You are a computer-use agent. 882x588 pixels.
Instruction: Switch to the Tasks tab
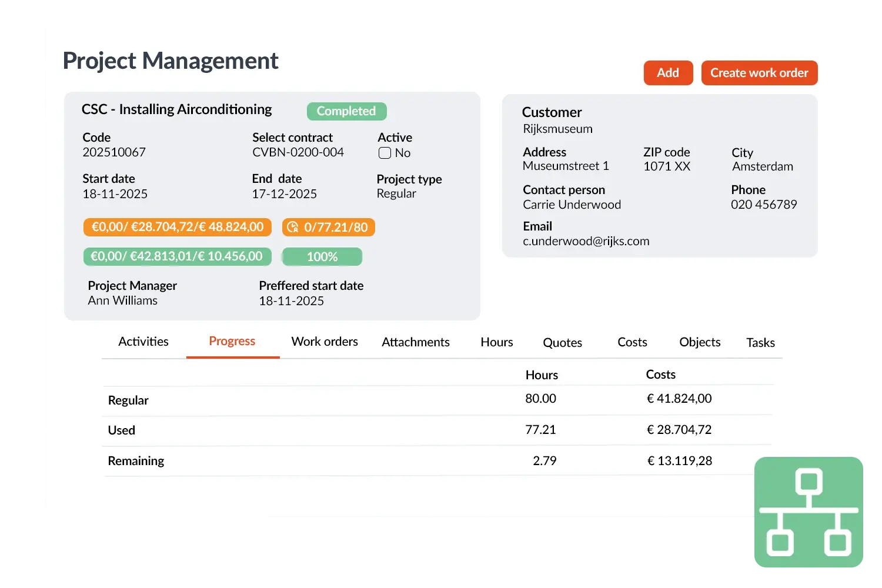760,343
